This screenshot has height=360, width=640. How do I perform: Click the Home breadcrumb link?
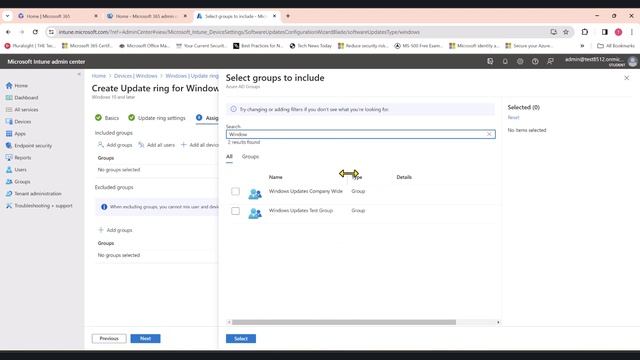tap(98, 76)
